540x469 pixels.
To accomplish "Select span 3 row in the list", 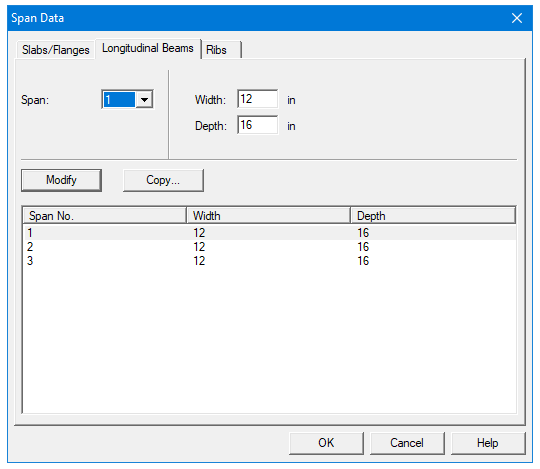I will coord(270,261).
